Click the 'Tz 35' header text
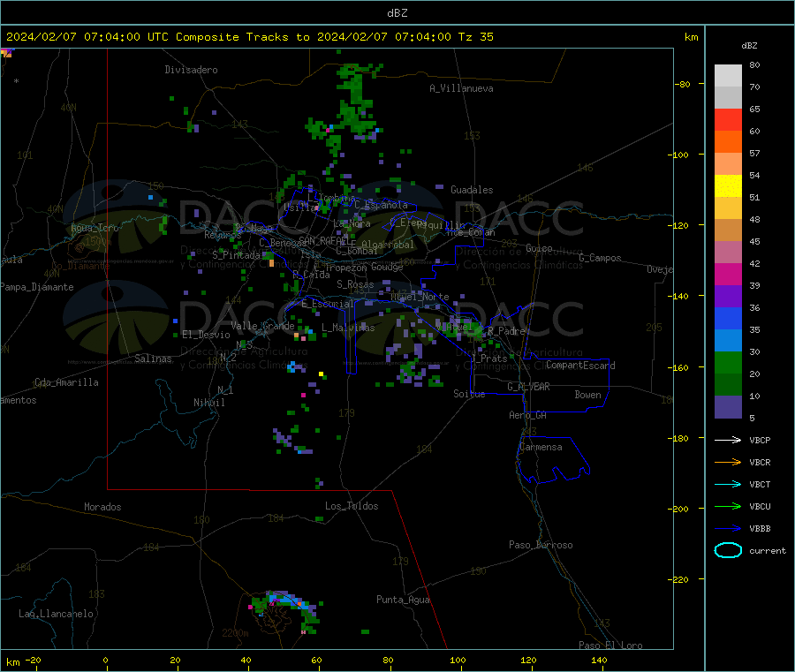This screenshot has height=672, width=795. coord(475,37)
